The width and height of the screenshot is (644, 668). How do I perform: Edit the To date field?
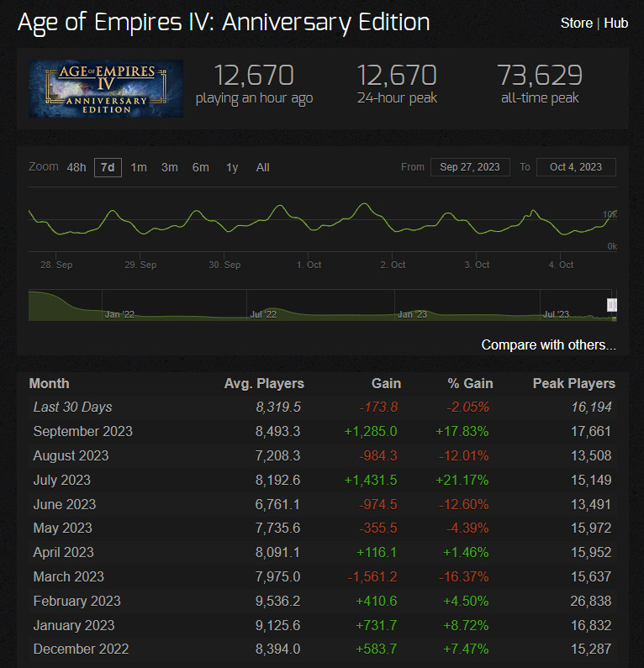(x=576, y=167)
